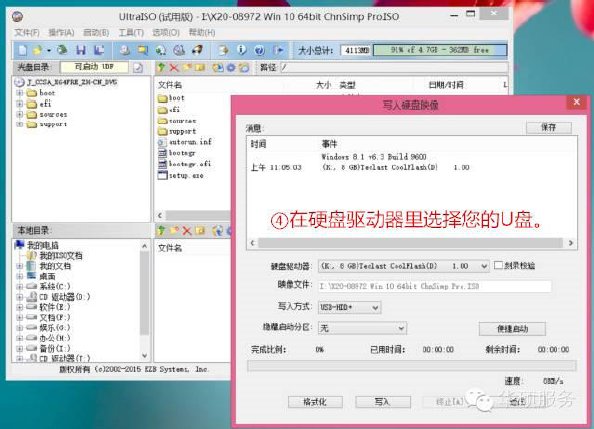Image resolution: width=594 pixels, height=429 pixels.
Task: Open the 工具(T) menu
Action: coord(131,33)
